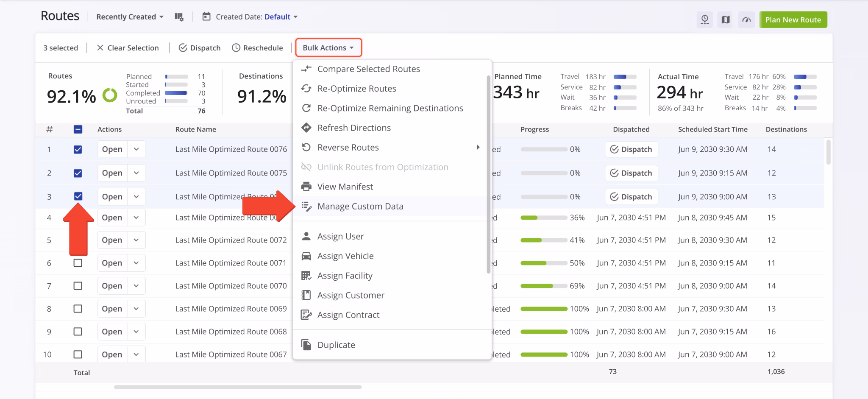Click the location history pin icon

[705, 20]
